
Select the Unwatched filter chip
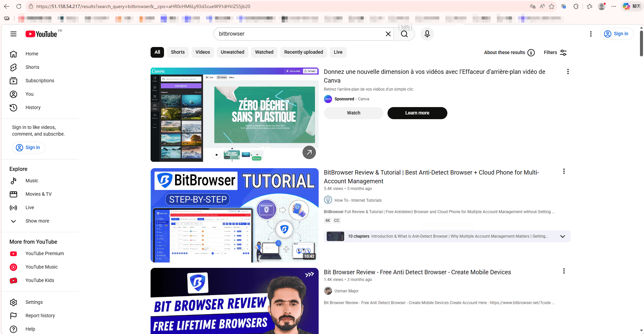[232, 52]
